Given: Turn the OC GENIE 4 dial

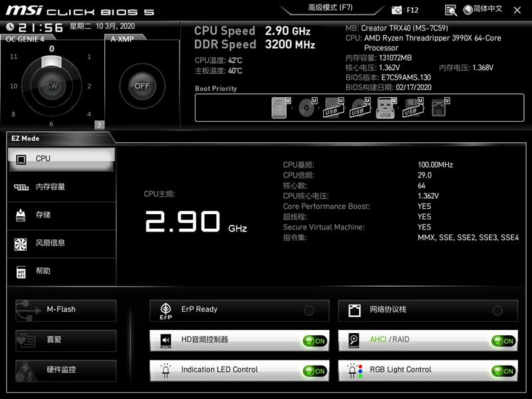Looking at the screenshot, I should (51, 84).
